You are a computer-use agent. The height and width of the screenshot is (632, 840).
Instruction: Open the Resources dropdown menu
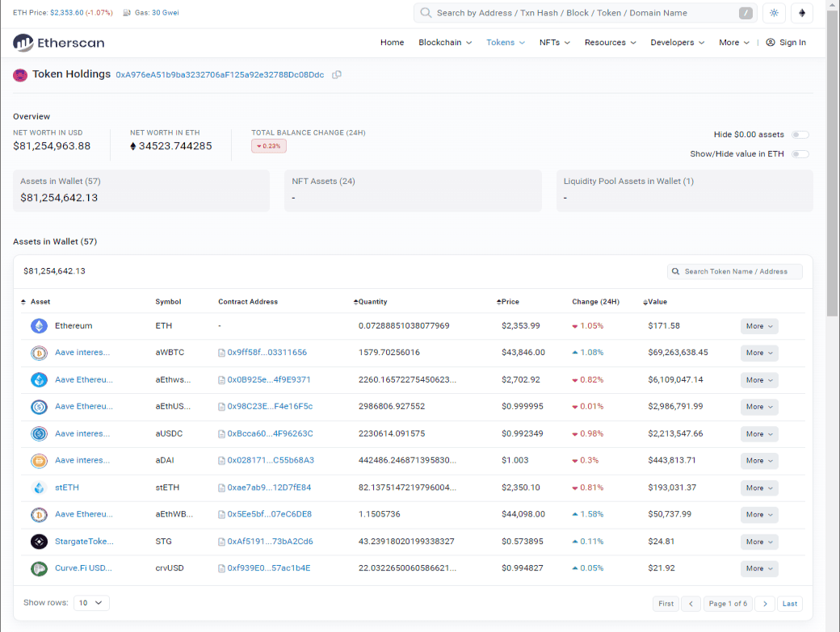click(610, 42)
